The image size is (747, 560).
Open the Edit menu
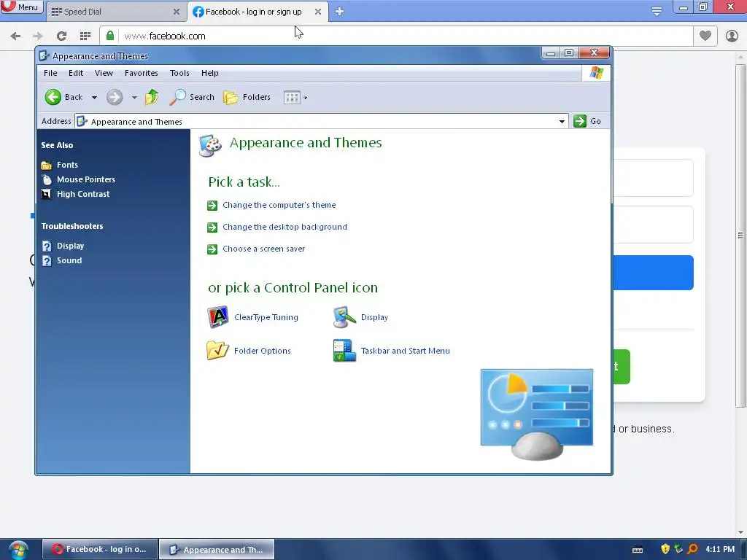coord(76,73)
